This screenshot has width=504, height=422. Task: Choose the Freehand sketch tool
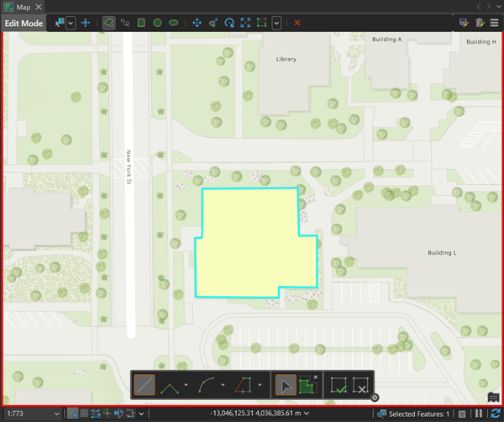[x=125, y=23]
